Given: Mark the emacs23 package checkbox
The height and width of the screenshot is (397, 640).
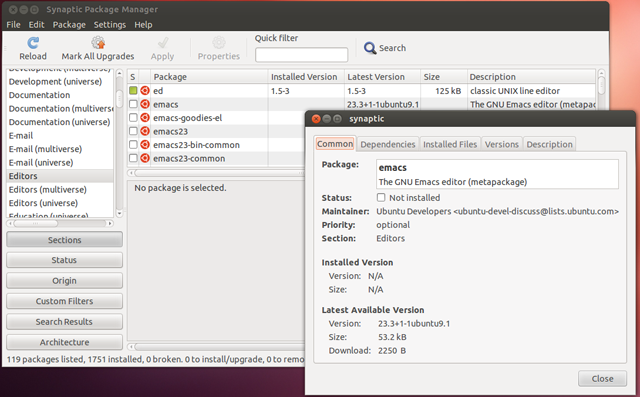Looking at the screenshot, I should (x=133, y=131).
